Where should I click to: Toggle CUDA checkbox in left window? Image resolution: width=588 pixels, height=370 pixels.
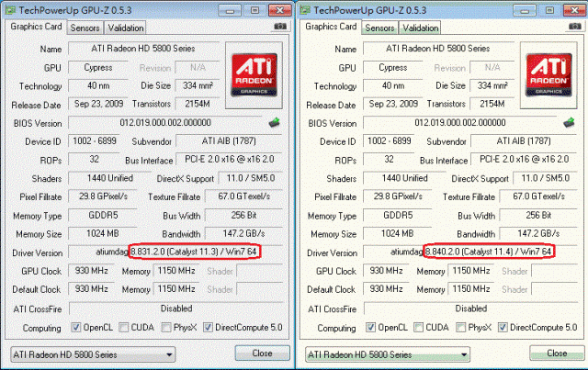point(123,327)
